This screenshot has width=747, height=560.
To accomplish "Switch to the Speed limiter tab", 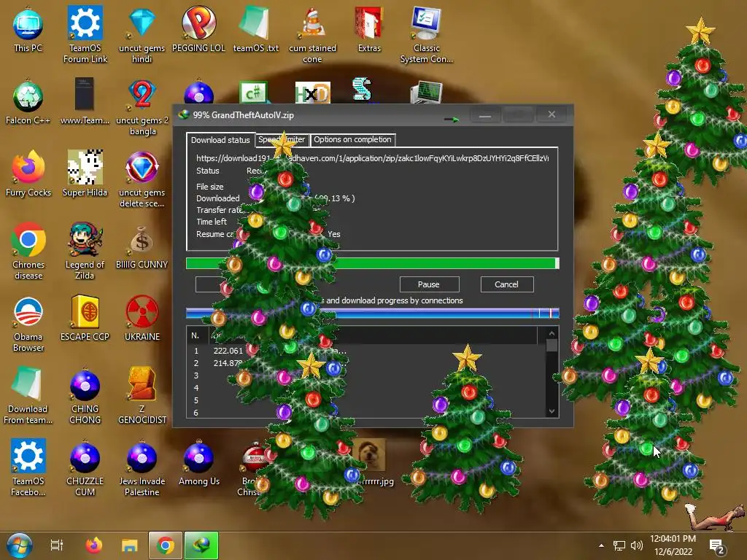I will pos(282,139).
